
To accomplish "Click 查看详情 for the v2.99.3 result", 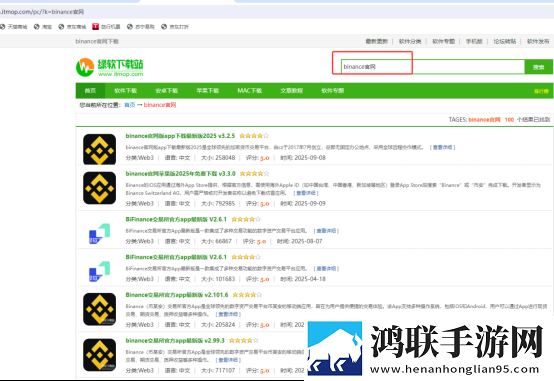I will [x=228, y=360].
